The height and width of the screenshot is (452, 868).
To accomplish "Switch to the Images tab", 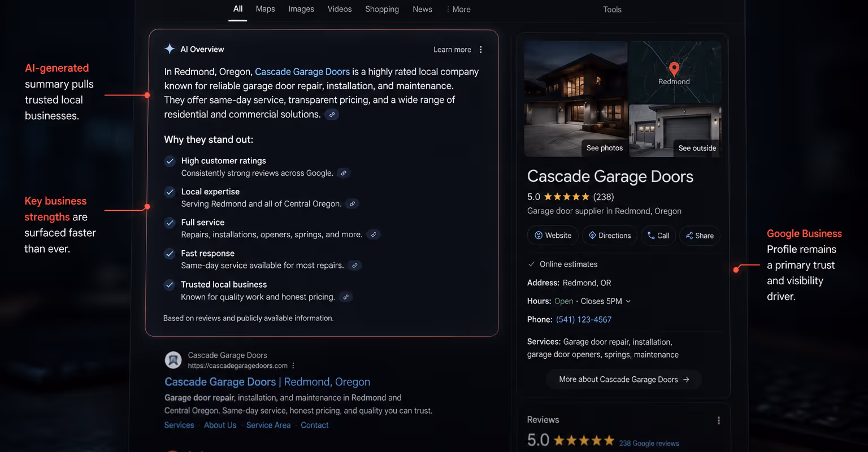I will pos(301,9).
